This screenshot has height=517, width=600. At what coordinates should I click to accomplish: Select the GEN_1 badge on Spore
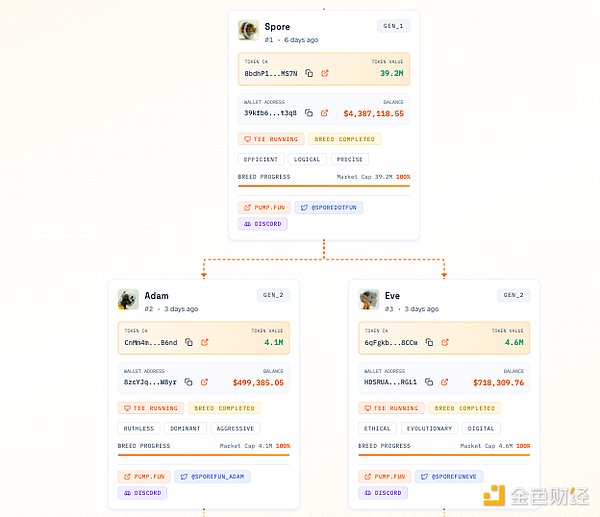[x=392, y=25]
